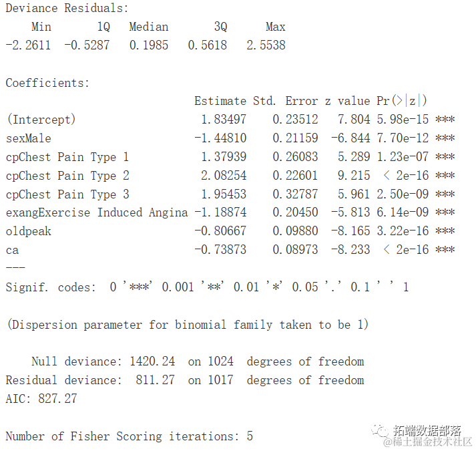Click the 拓端数据部落 watermark text
The width and height of the screenshot is (476, 451).
[427, 431]
